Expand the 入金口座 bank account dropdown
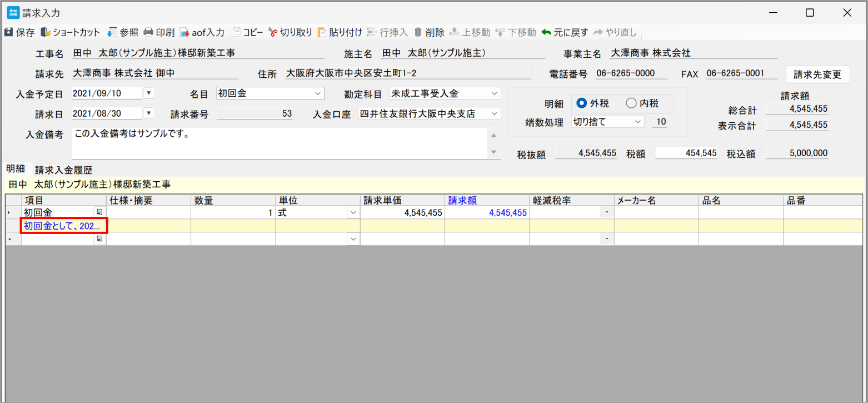Screen dimensions: 868x403 click(x=495, y=113)
